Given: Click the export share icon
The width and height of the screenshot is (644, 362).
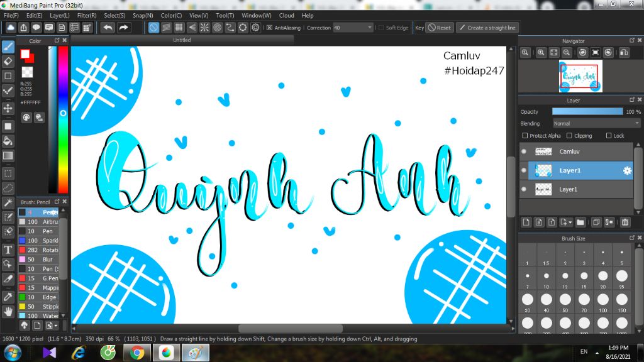Looking at the screenshot, I should 23,28.
